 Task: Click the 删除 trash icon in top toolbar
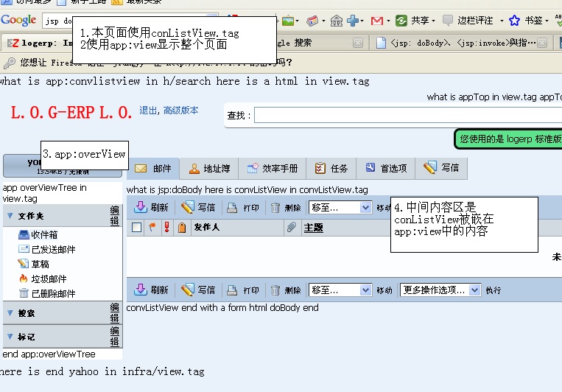pos(275,208)
